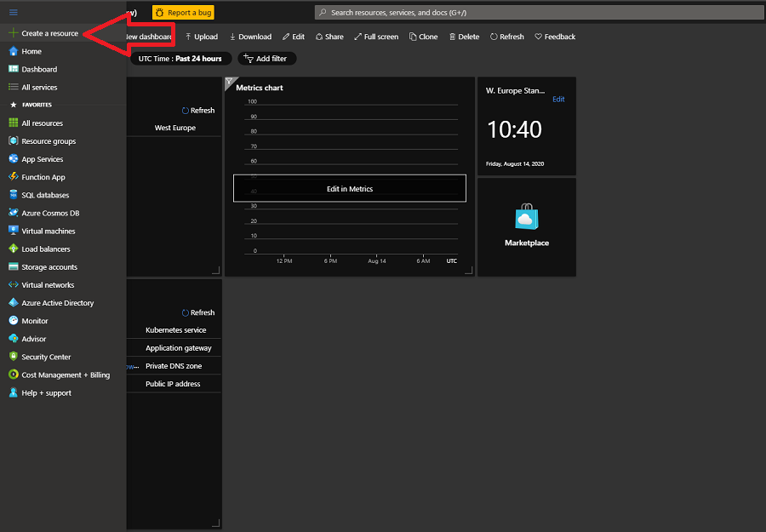766x532 pixels.
Task: Open the Marketplace shopping bag tile
Action: click(x=527, y=219)
